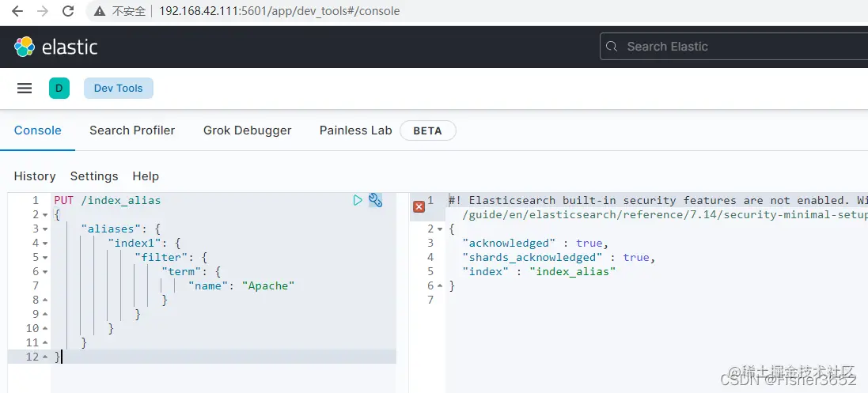Image resolution: width=868 pixels, height=393 pixels.
Task: Click the security warning comment line
Action: click(x=658, y=200)
